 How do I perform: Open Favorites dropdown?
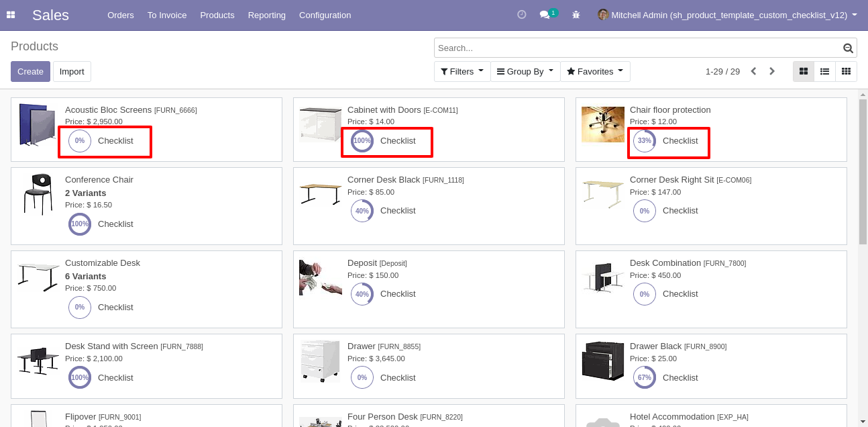point(595,71)
